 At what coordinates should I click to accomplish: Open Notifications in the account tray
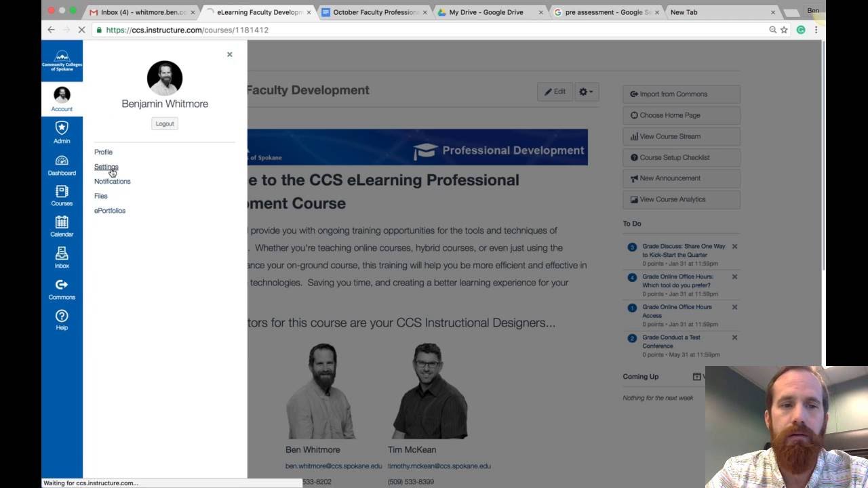(x=112, y=181)
